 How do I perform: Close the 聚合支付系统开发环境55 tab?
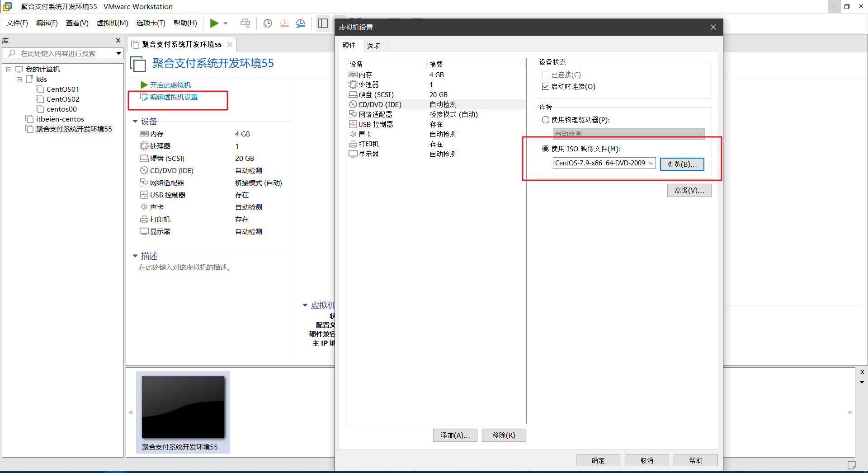coord(230,44)
